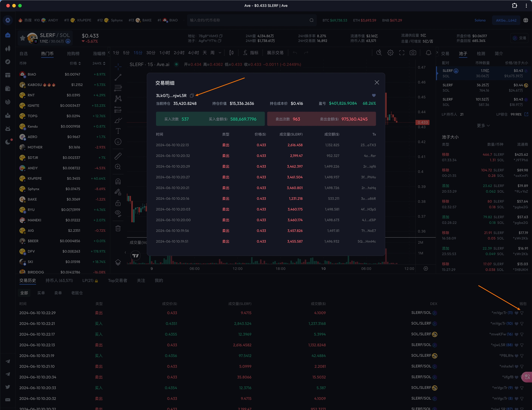Open the price alert bell icon
Screen dimensions: 532x410
pyautogui.click(x=428, y=53)
